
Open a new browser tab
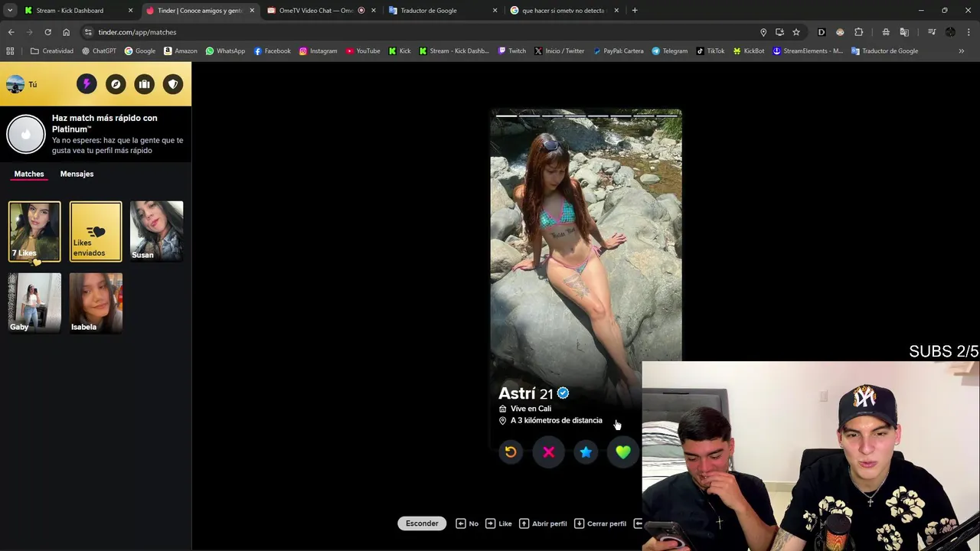(635, 11)
